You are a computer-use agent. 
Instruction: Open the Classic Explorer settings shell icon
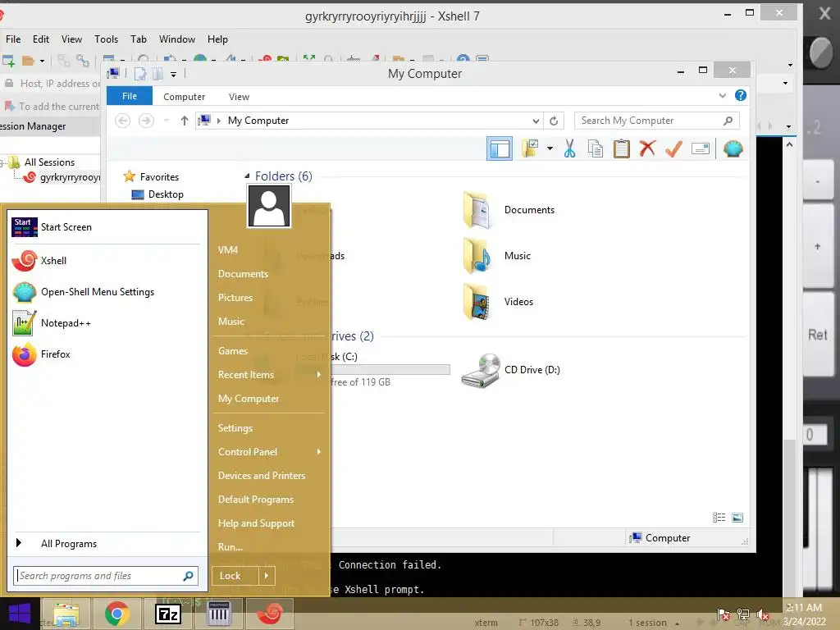[x=733, y=148]
